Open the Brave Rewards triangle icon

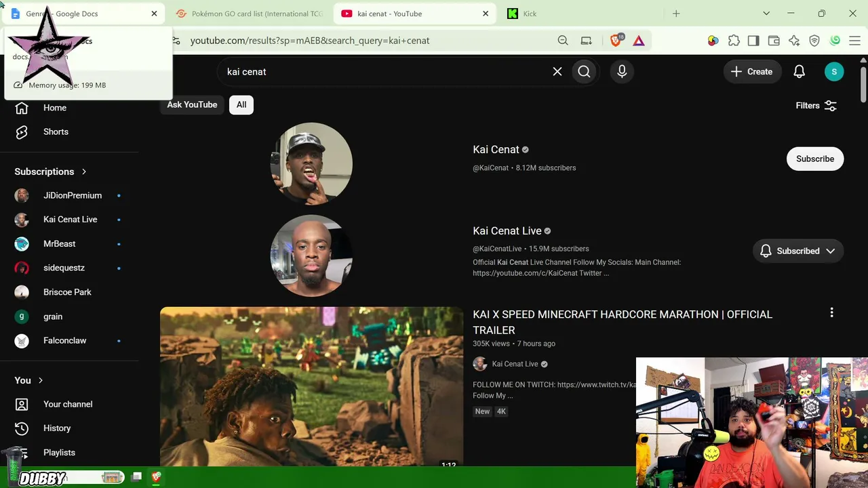coord(639,41)
